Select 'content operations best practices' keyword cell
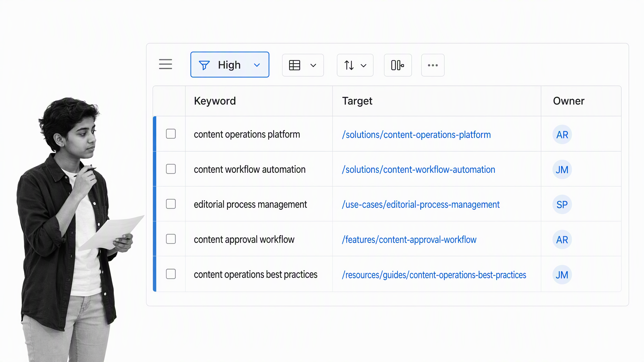This screenshot has width=644, height=362. 259,274
